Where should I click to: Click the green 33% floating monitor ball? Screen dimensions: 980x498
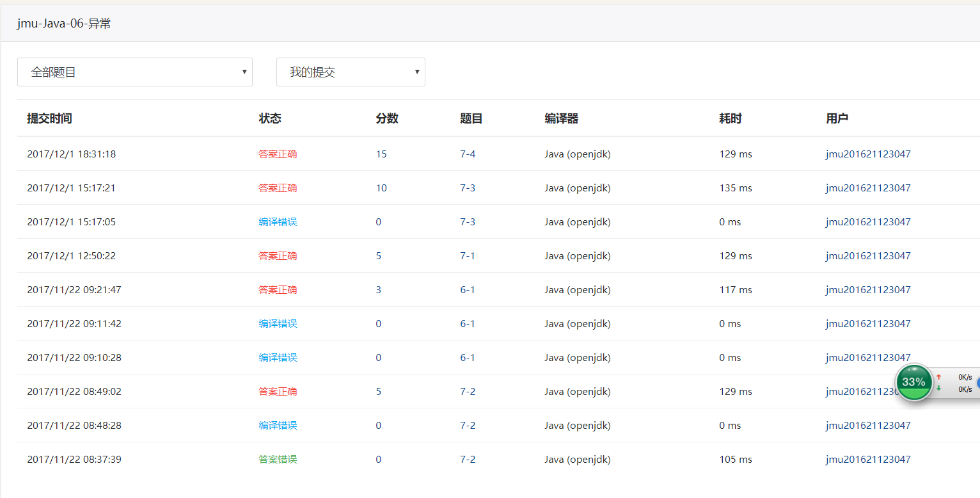click(914, 382)
